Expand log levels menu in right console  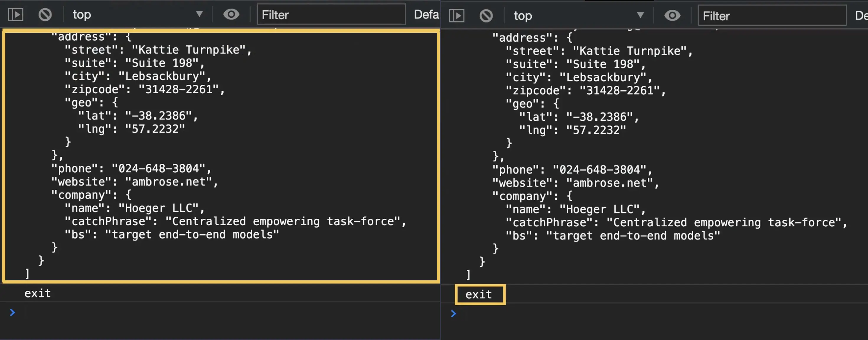point(861,16)
